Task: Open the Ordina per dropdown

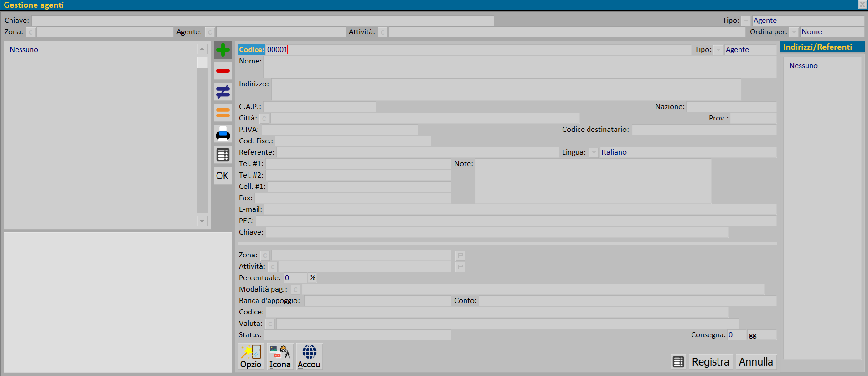Action: coord(794,32)
